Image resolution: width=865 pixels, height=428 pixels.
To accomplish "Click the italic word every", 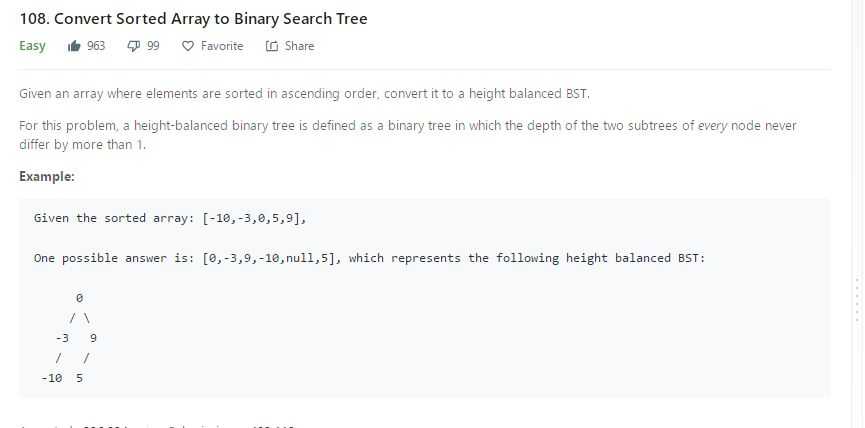I will 712,126.
